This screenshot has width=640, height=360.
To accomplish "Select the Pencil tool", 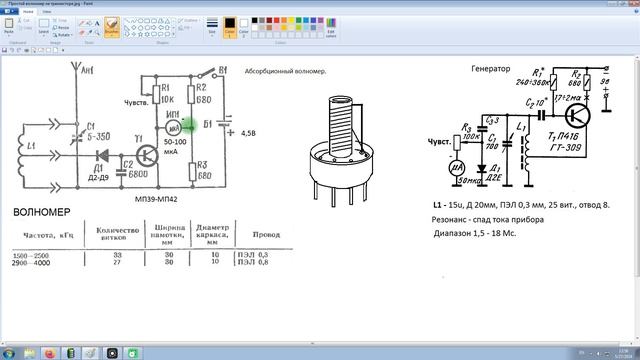I will (82, 23).
